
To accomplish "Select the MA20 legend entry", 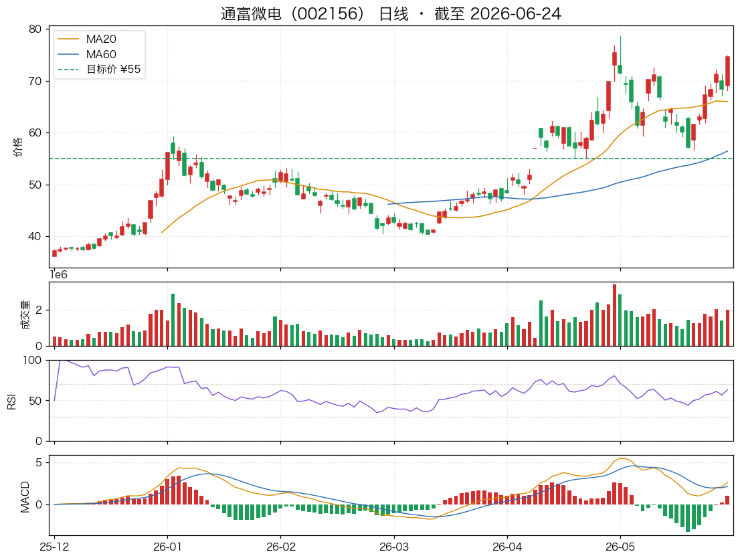I will point(87,39).
